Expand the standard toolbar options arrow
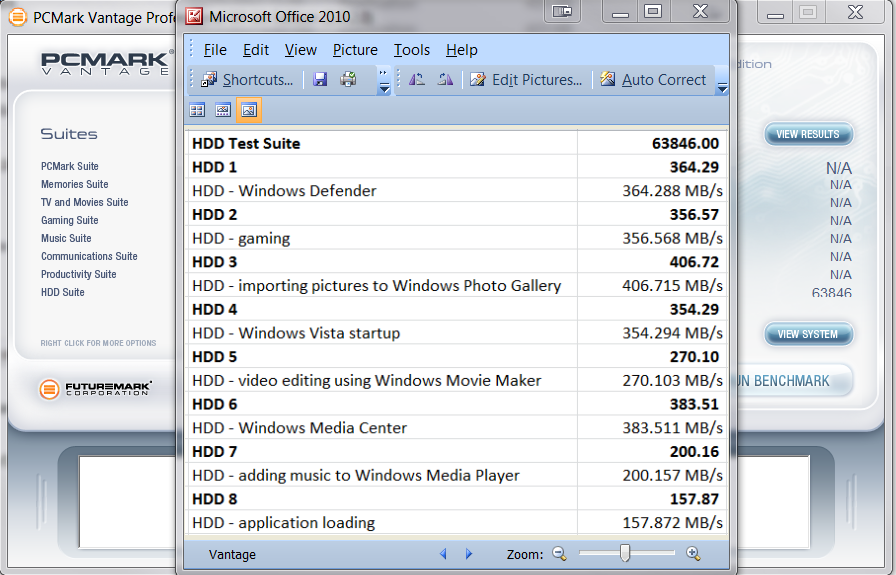 [384, 82]
